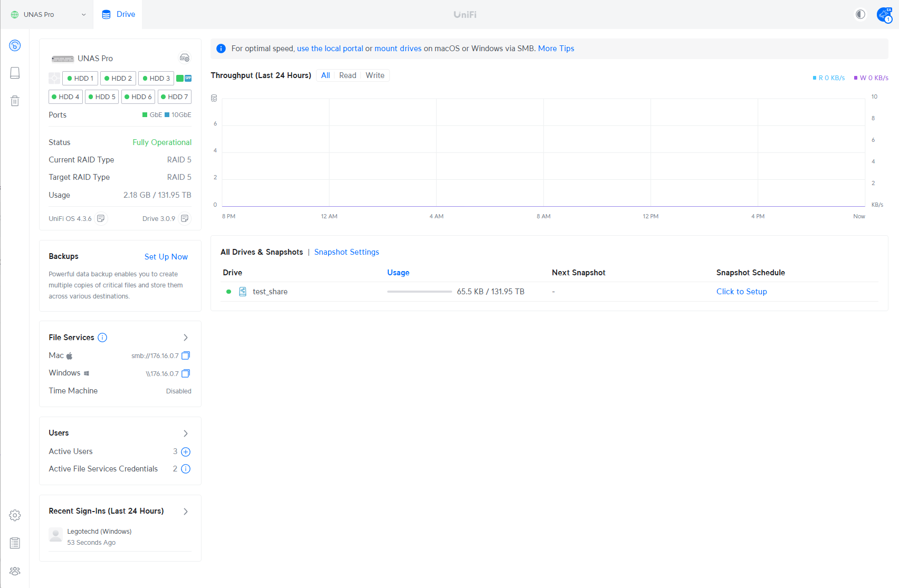This screenshot has height=588, width=899.
Task: Open the system log sidebar icon
Action: coord(15,543)
